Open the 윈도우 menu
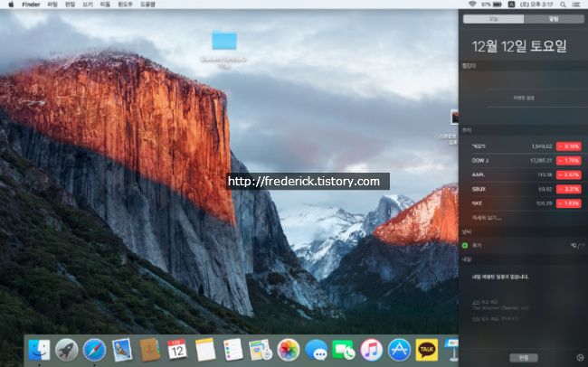 pos(125,5)
